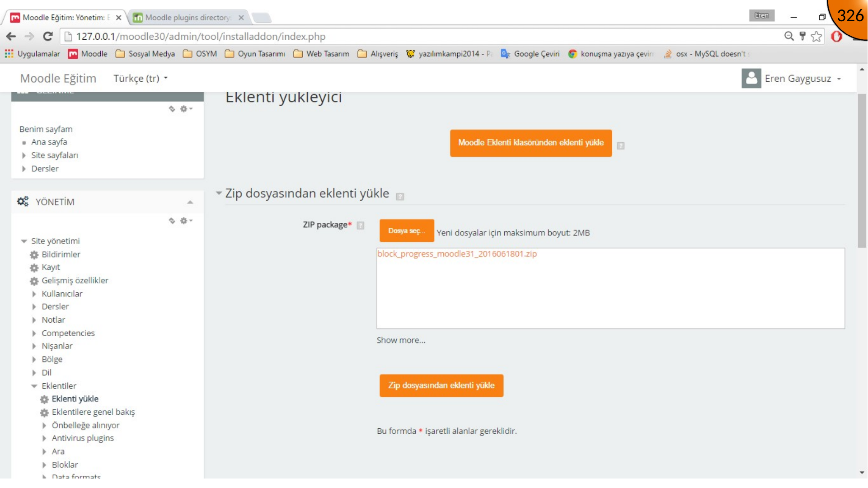
Task: Click the Yönetim block dock icon
Action: (x=172, y=221)
